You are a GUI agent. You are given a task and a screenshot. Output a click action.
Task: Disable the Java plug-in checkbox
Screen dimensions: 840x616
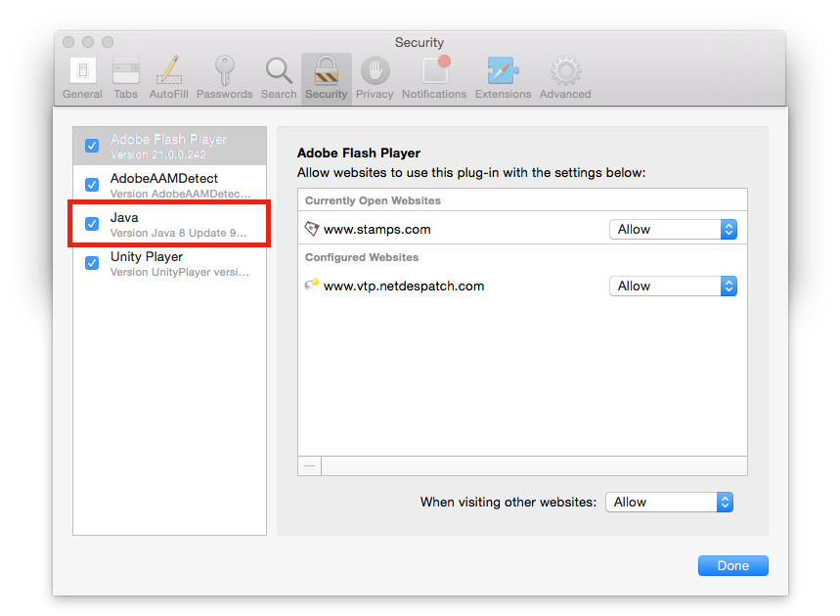coord(92,224)
